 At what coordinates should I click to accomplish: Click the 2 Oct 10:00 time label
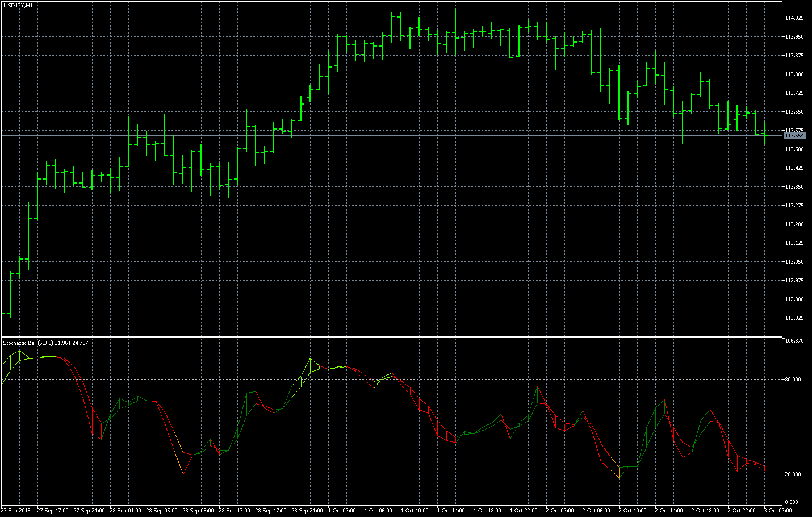tap(633, 511)
